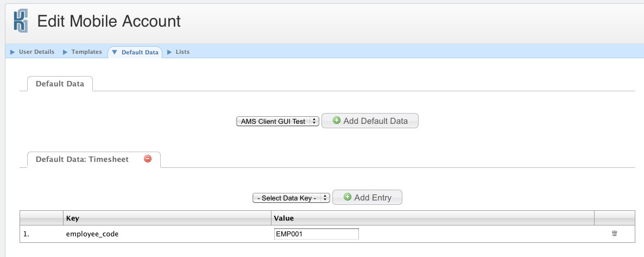Viewport: 644px width, 257px height.
Task: Switch to the User Details tab
Action: coord(36,52)
